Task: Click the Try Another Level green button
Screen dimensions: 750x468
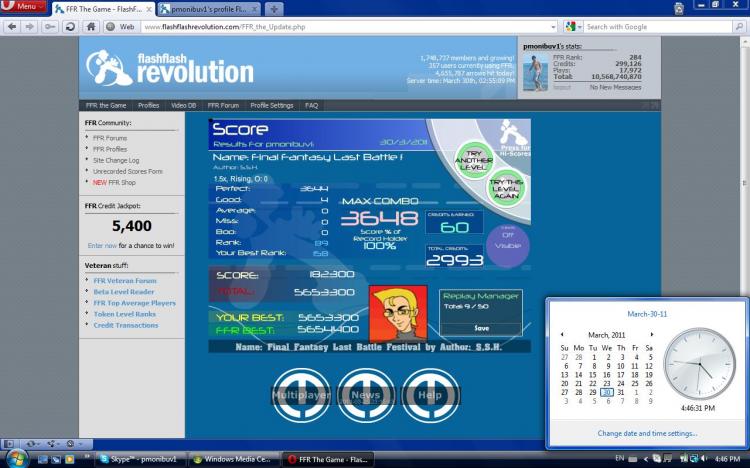Action: 474,160
